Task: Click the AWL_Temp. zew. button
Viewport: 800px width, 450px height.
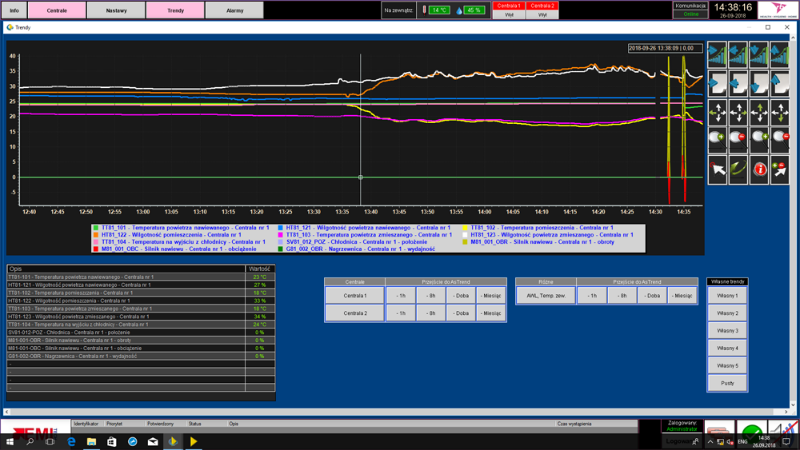Action: coord(545,296)
